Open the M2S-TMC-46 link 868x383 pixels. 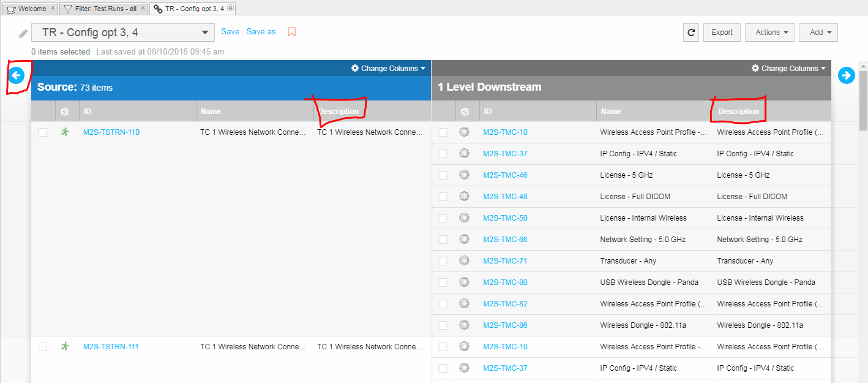coord(505,175)
